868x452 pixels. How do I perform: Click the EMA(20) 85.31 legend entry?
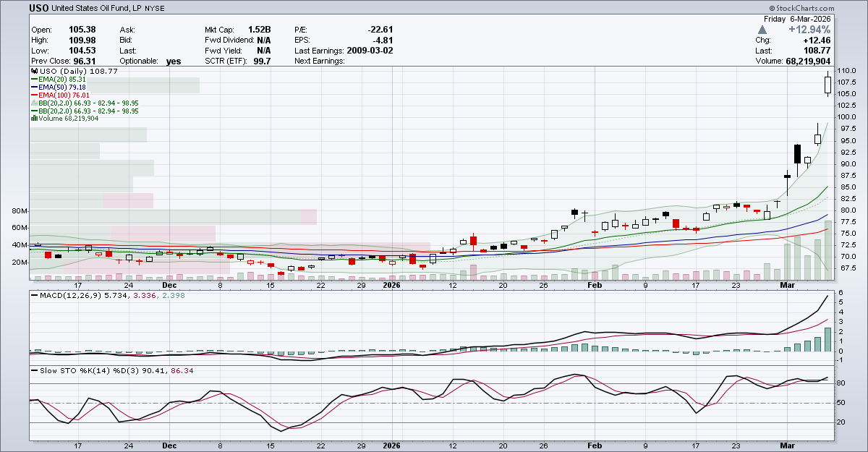pos(62,80)
